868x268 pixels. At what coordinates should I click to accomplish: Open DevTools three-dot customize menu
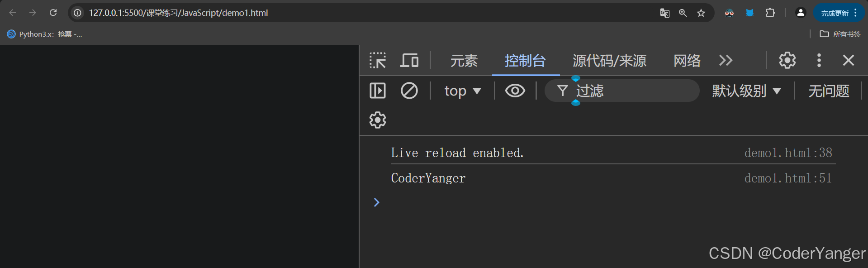(x=819, y=60)
